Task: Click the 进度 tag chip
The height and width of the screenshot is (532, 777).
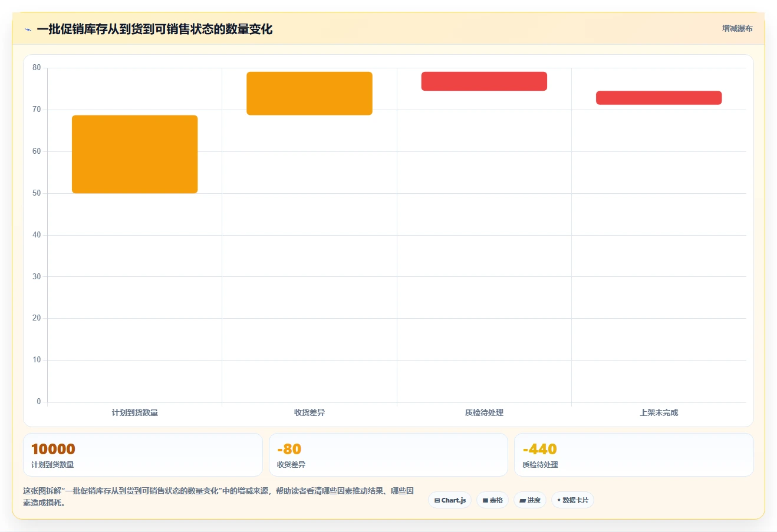Action: pos(530,500)
